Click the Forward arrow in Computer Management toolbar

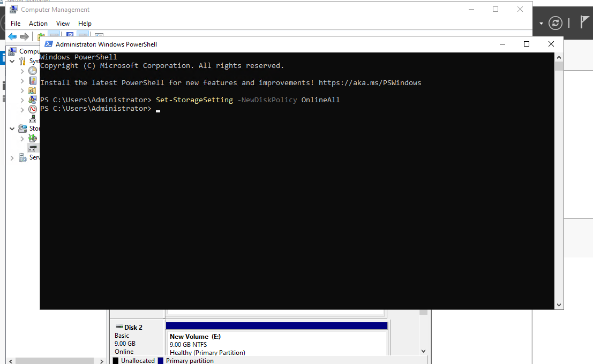(25, 36)
